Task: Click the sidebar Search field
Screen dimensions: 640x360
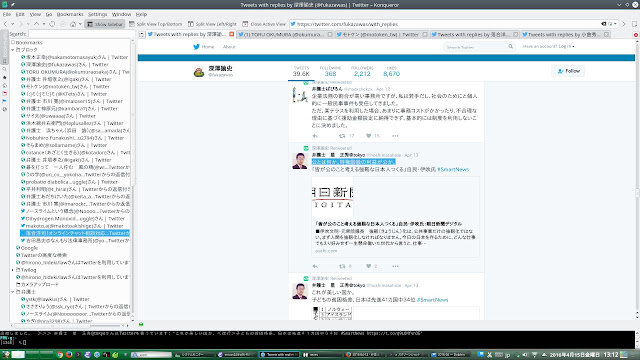Action: (81, 34)
